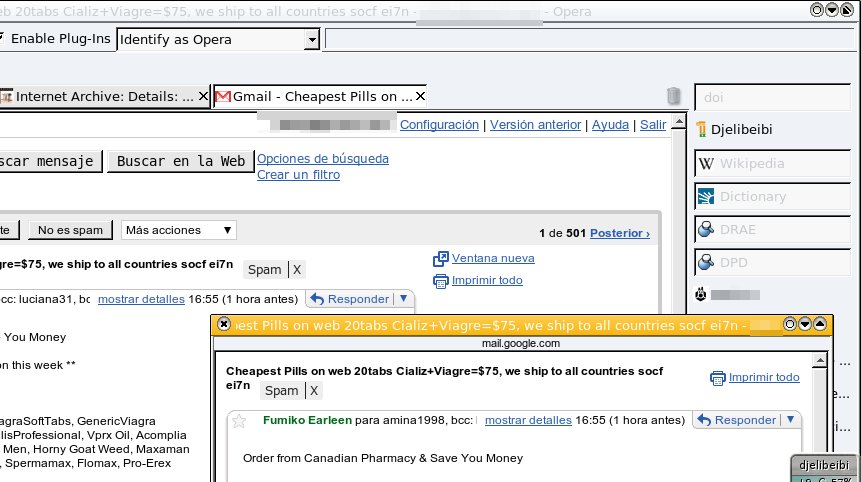Viewport: 861px width, 482px height.
Task: Open the Djelibeibi bookmark
Action: click(741, 130)
